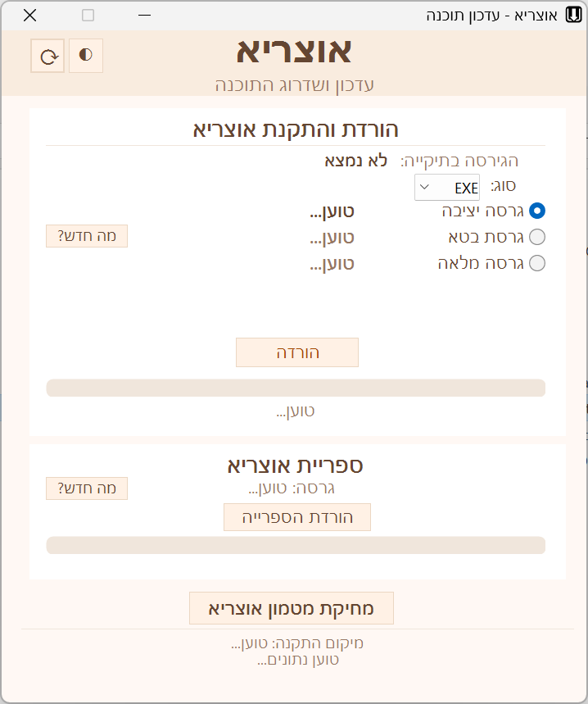Click the Otzaria app icon in title bar
The width and height of the screenshot is (588, 704).
tap(574, 15)
